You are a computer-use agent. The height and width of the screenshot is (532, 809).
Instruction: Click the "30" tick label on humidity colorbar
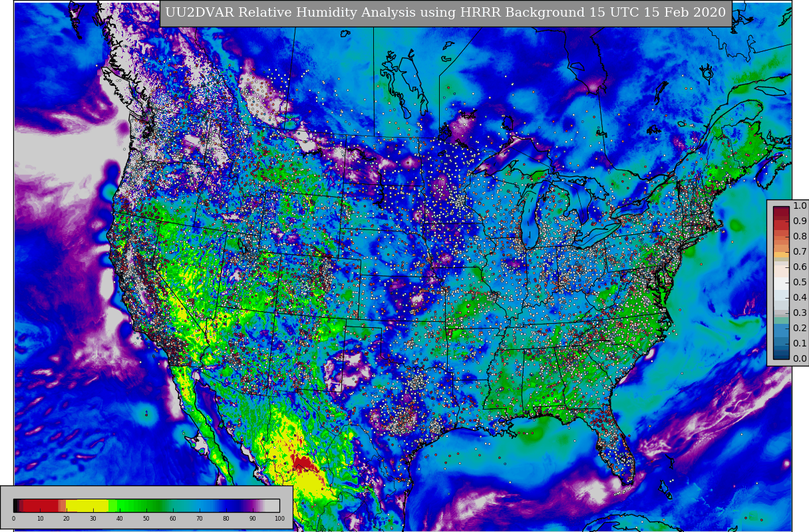coord(93,519)
